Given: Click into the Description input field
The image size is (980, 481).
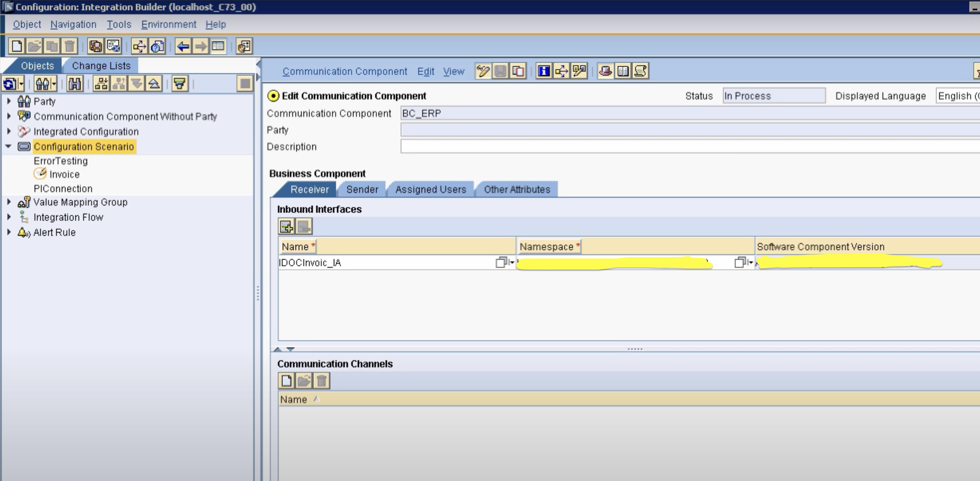Looking at the screenshot, I should [685, 147].
